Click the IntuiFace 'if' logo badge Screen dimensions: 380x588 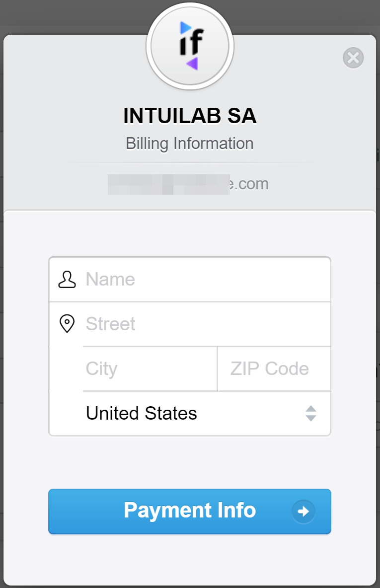pyautogui.click(x=190, y=46)
